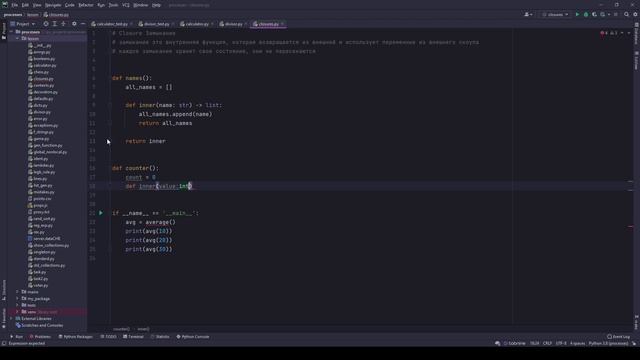Image resolution: width=640 pixels, height=360 pixels.
Task: Place cursor on 'return inner' line in editor
Action: point(145,141)
